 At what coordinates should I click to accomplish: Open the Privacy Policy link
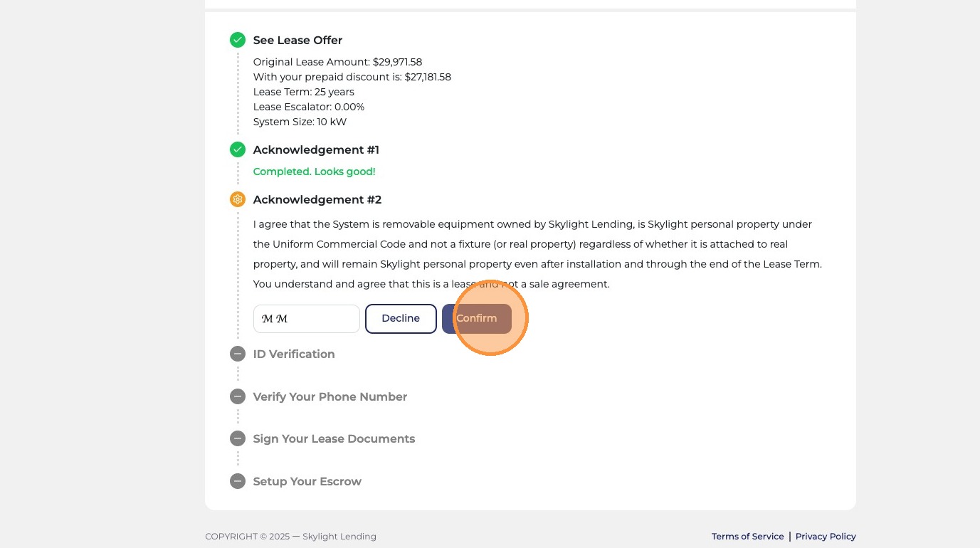tap(826, 537)
